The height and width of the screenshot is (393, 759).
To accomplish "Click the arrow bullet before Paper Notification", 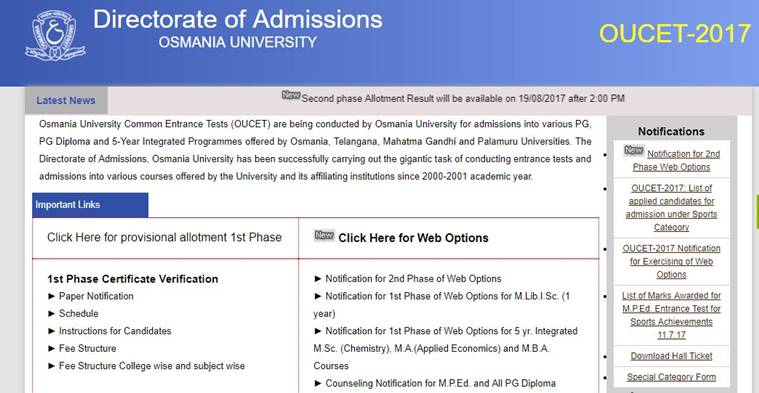I will [x=52, y=296].
